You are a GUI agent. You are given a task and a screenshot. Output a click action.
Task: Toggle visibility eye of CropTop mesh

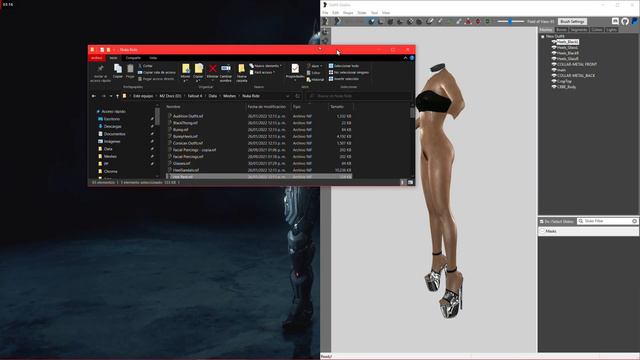[554, 81]
